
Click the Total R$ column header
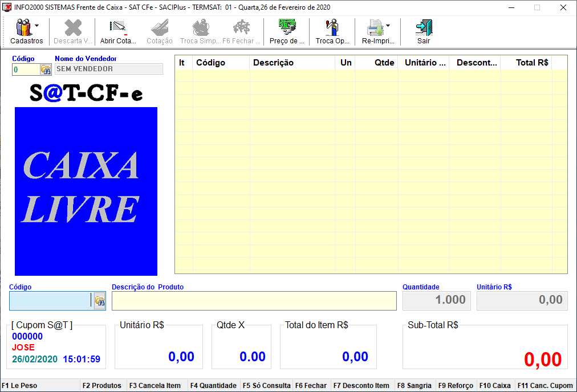coord(526,63)
